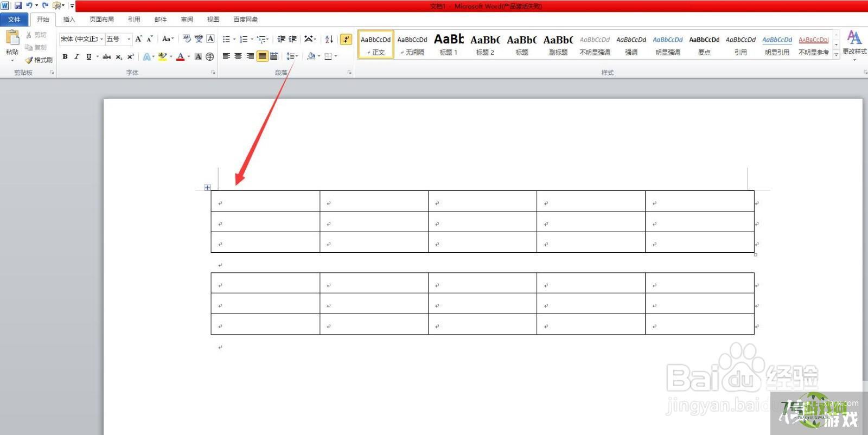Viewport: 868px width, 435px height.
Task: Click the Decrease Indent icon
Action: tap(281, 39)
